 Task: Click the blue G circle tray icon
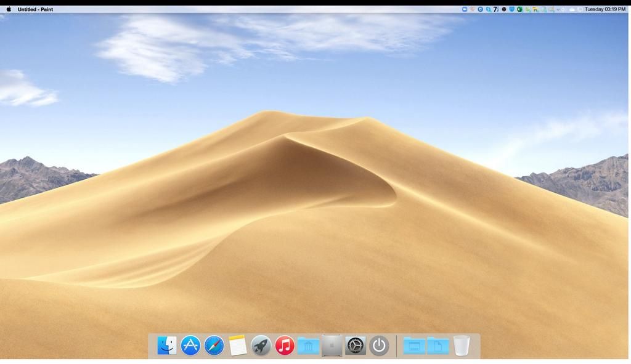click(x=481, y=9)
